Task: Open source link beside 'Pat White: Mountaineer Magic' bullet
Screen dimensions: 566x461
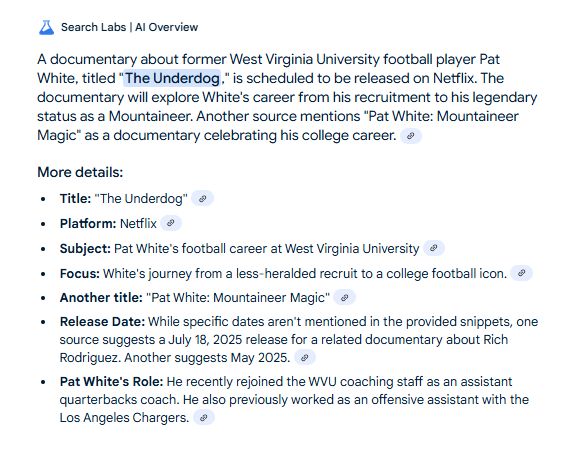Action: point(344,298)
